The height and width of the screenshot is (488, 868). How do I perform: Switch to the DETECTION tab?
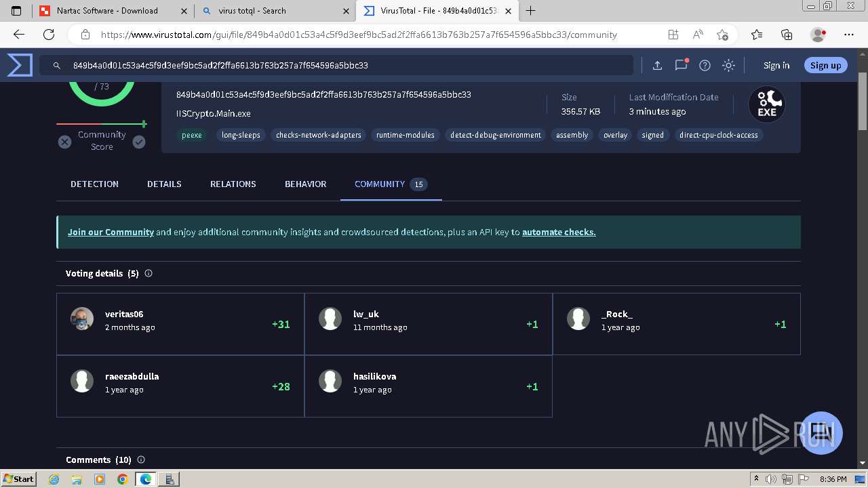tap(94, 184)
